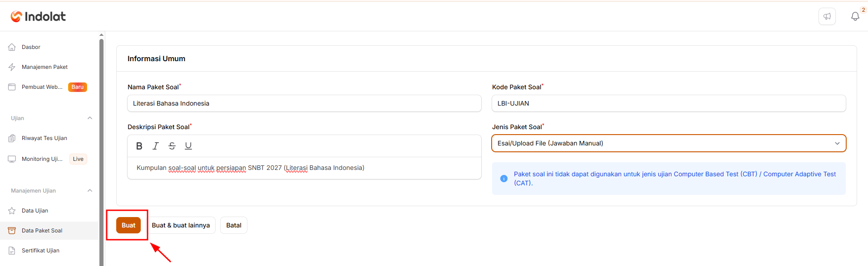Image resolution: width=868 pixels, height=266 pixels.
Task: Click Buat & buat lainnya button
Action: coord(181,225)
